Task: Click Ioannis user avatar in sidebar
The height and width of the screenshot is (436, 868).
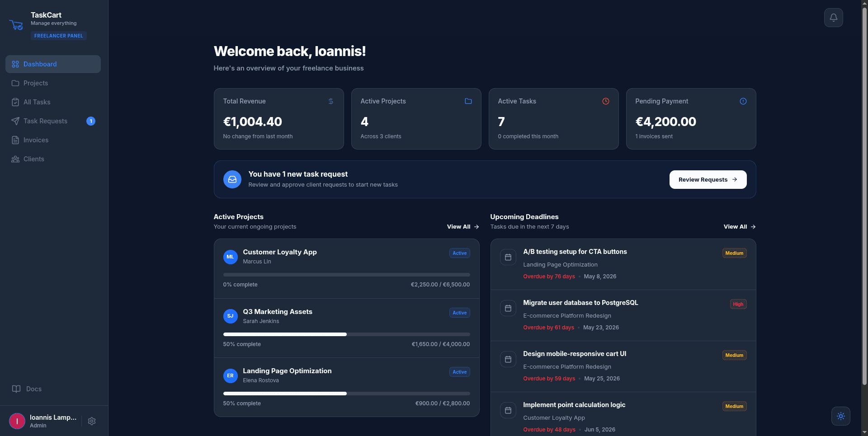Action: coord(17,421)
